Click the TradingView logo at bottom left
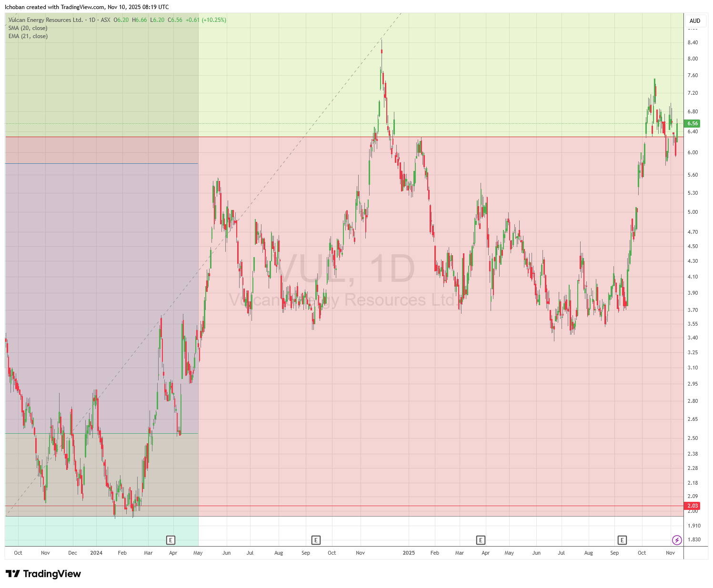713x588 pixels. coord(43,574)
